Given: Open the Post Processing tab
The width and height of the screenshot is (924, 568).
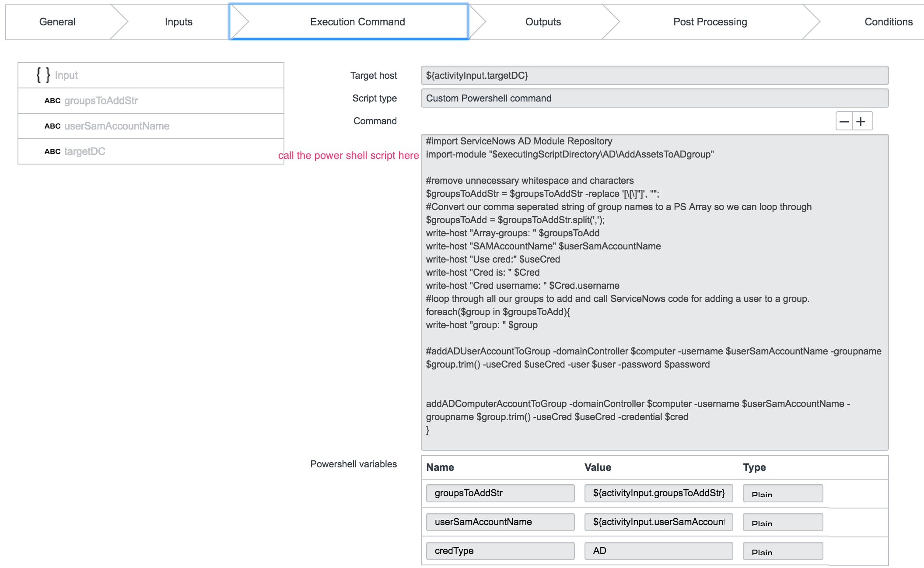Looking at the screenshot, I should pyautogui.click(x=710, y=22).
